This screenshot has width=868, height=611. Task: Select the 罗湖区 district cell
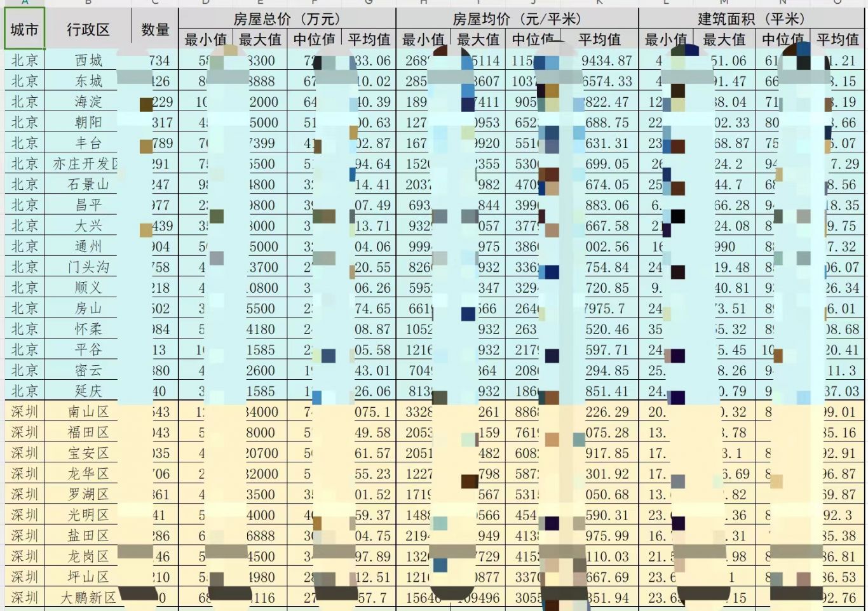tap(88, 494)
